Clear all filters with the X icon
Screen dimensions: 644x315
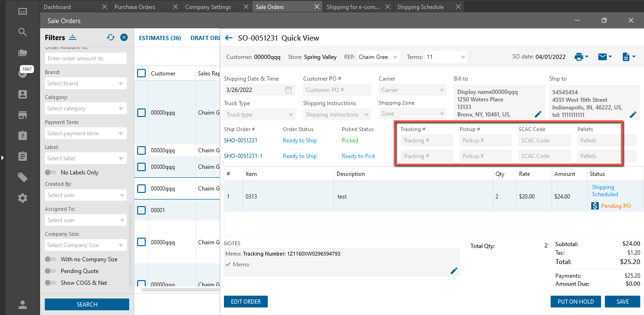(124, 37)
